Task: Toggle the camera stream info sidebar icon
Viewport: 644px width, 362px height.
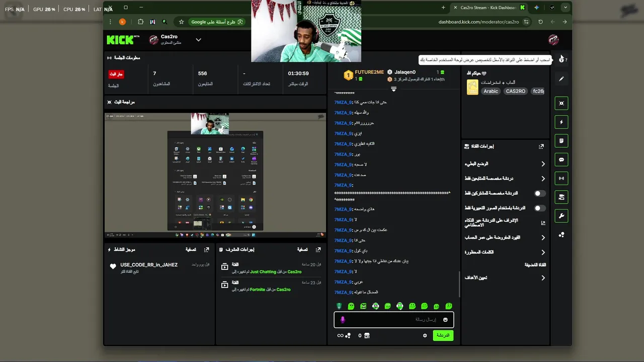Action: (561, 197)
